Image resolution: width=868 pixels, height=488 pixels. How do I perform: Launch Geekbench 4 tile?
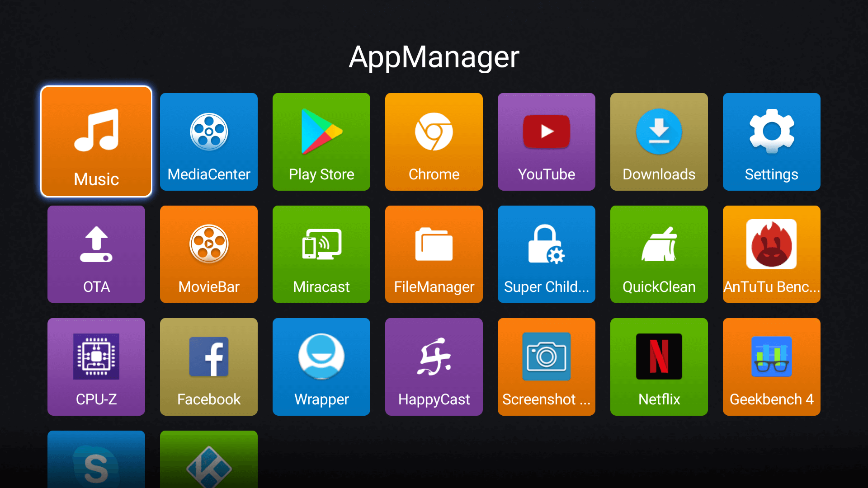coord(772,366)
